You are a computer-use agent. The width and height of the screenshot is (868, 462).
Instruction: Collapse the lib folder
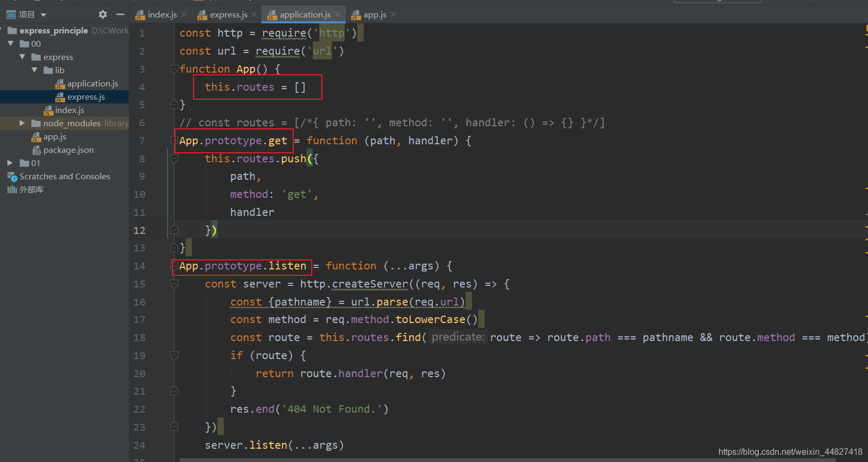coord(34,70)
